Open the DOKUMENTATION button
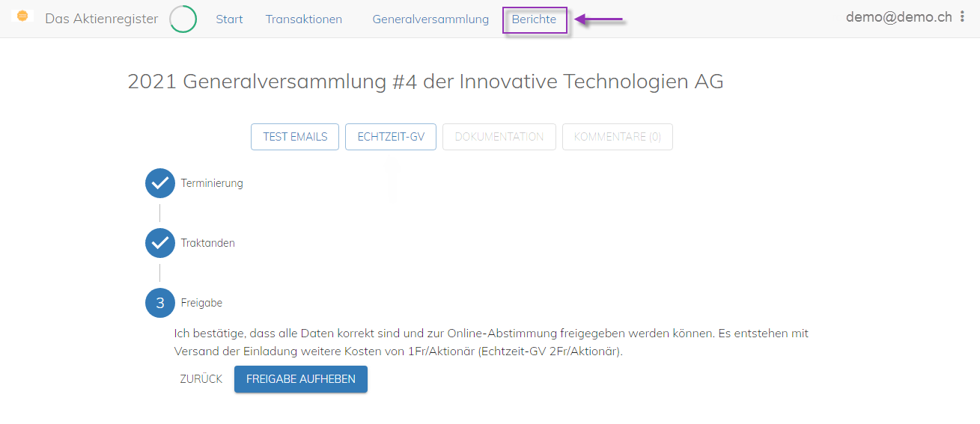The height and width of the screenshot is (424, 980). [x=499, y=137]
